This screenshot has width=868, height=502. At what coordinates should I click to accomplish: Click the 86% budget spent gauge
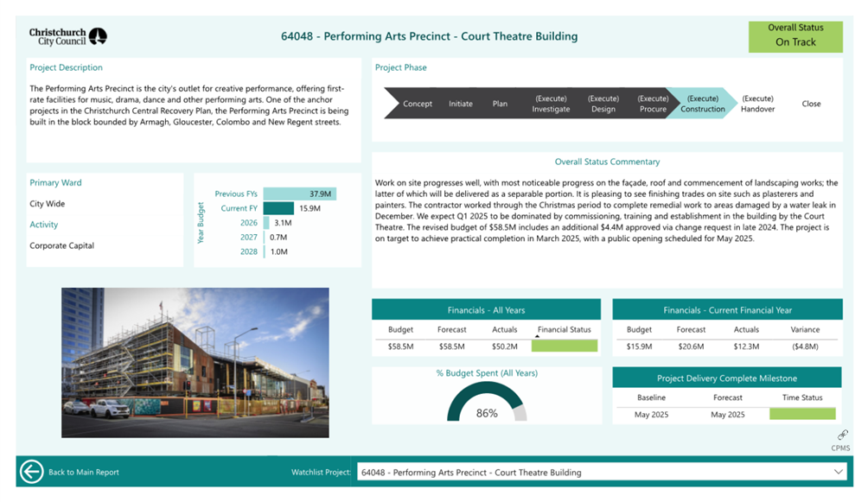(x=487, y=403)
